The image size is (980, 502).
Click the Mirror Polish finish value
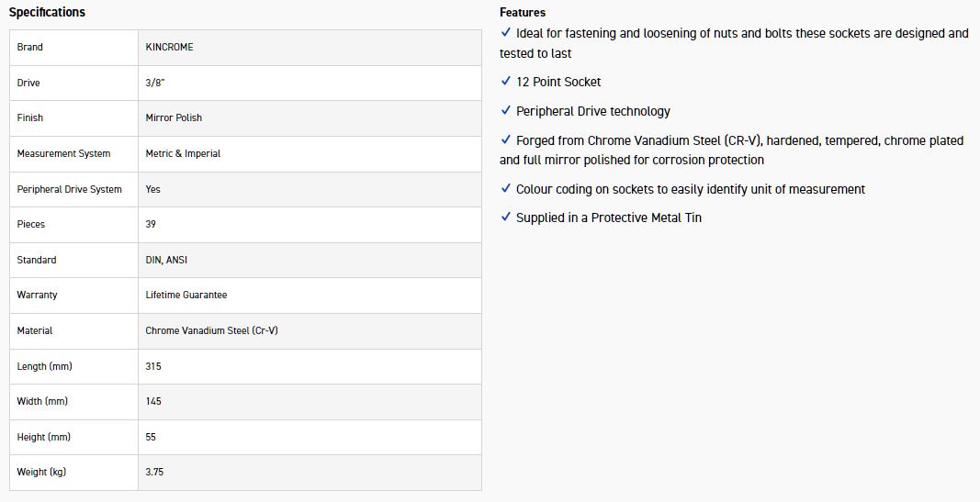[x=174, y=117]
